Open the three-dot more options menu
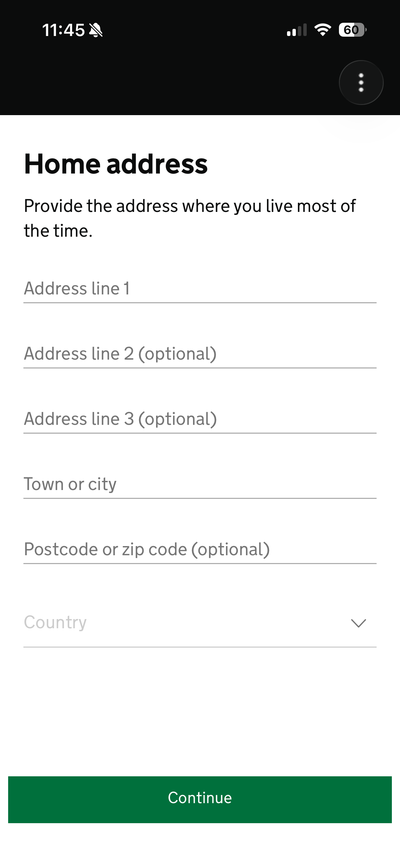The height and width of the screenshot is (868, 400). tap(361, 83)
